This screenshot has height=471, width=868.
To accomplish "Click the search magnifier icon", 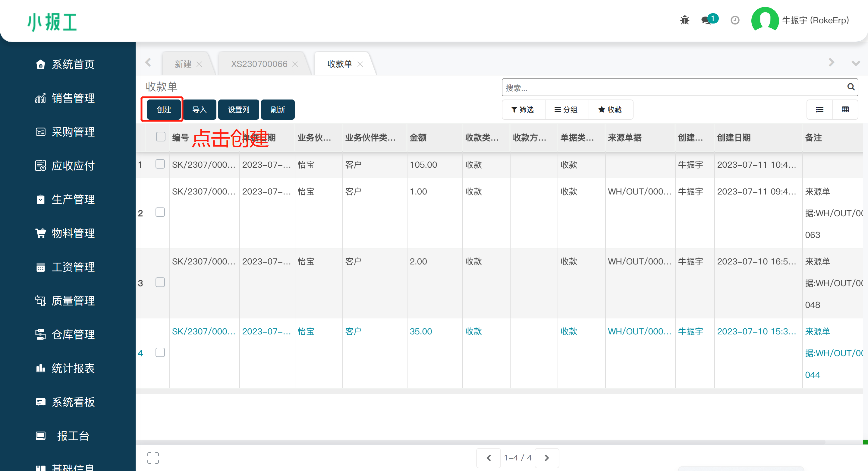I will [x=851, y=87].
